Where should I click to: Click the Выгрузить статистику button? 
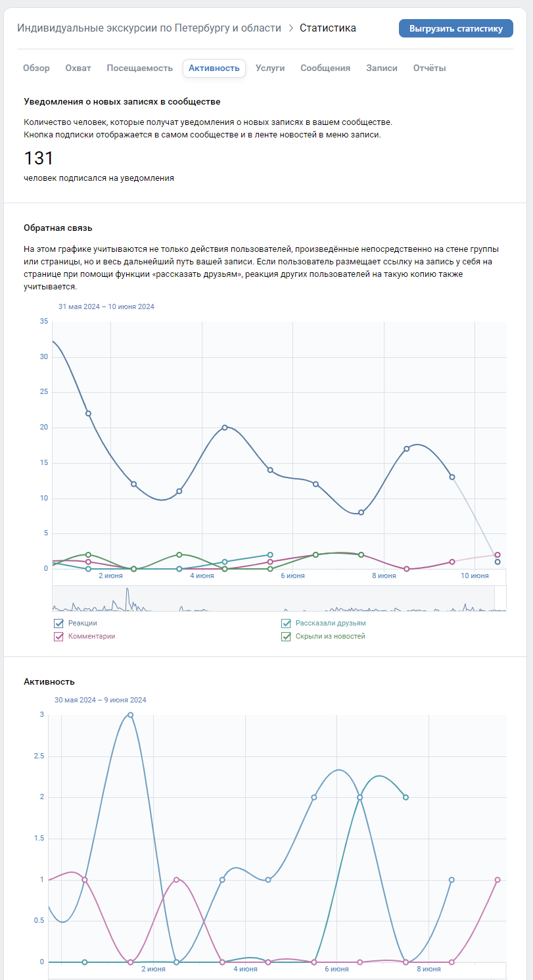coord(455,28)
